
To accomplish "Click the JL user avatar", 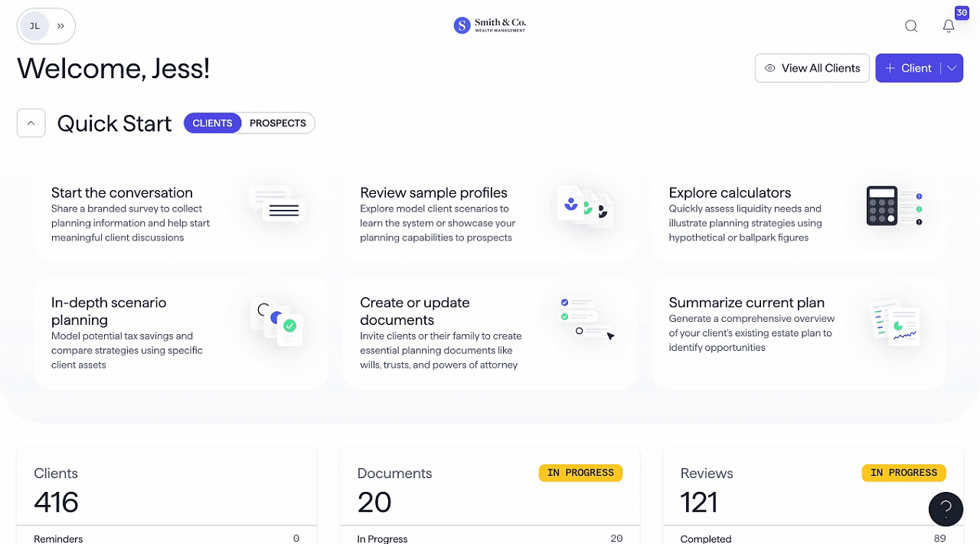I will [x=34, y=26].
